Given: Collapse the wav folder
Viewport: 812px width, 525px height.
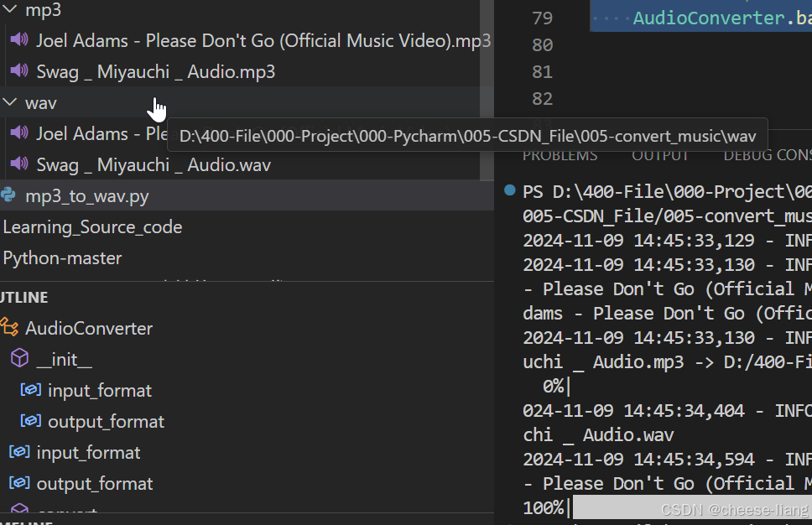Looking at the screenshot, I should [x=9, y=102].
